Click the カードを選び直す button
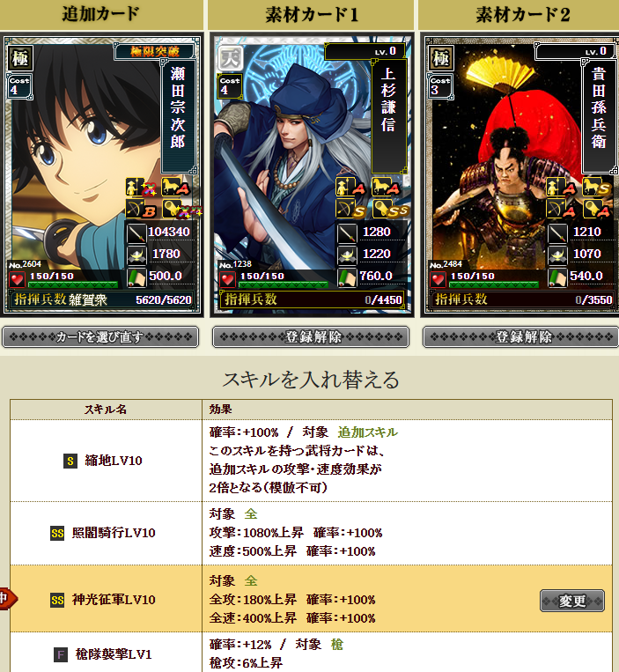The image size is (619, 672). (100, 336)
